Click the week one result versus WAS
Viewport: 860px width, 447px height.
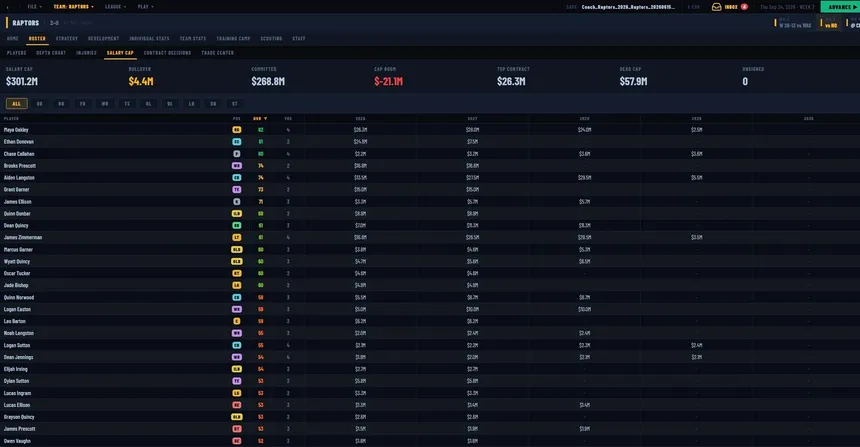click(x=795, y=25)
